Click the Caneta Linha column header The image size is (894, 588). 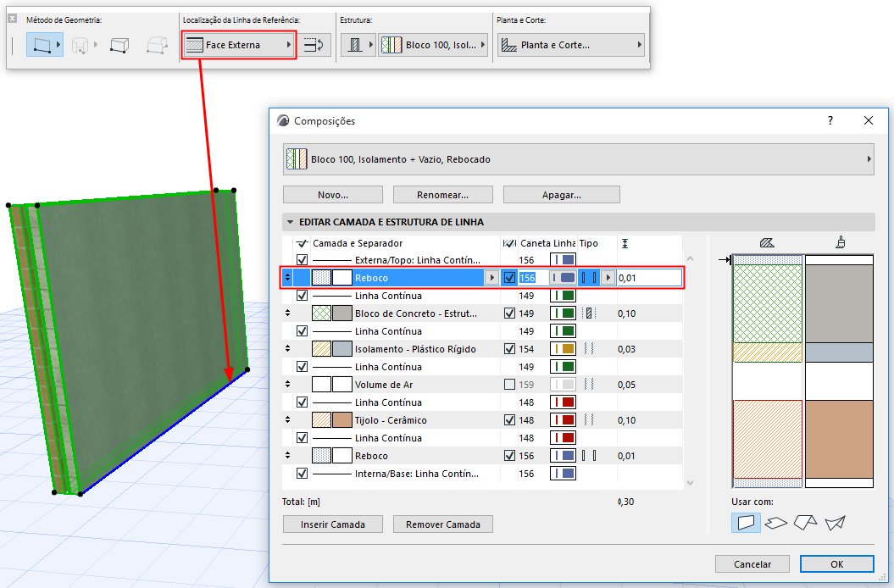pos(547,243)
